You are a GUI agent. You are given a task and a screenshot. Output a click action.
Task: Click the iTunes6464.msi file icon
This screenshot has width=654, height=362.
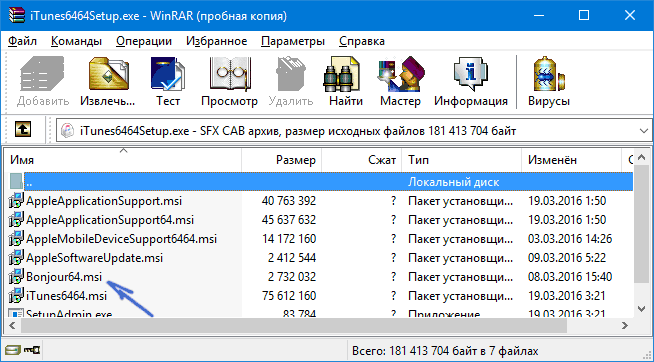16,296
